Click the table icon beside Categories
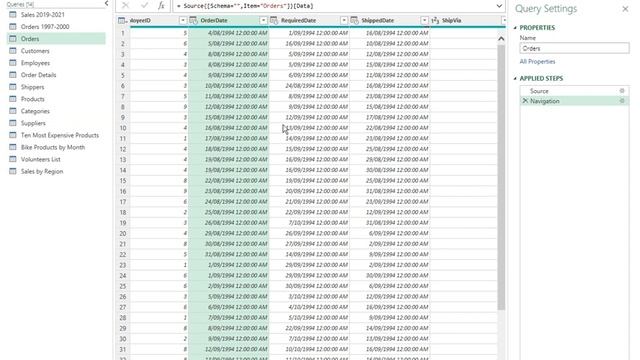 click(13, 111)
